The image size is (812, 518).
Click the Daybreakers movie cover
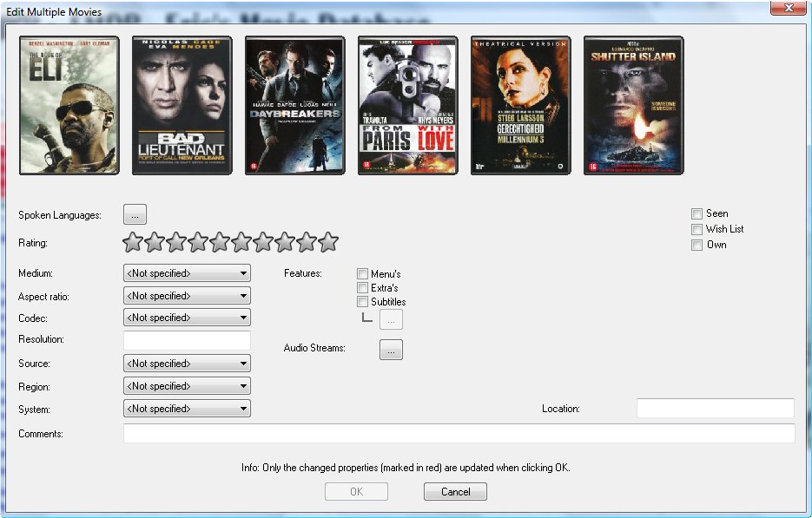click(294, 105)
